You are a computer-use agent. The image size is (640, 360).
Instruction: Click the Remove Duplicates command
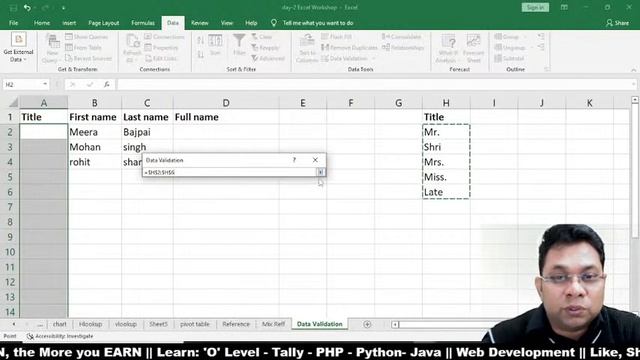(349, 47)
